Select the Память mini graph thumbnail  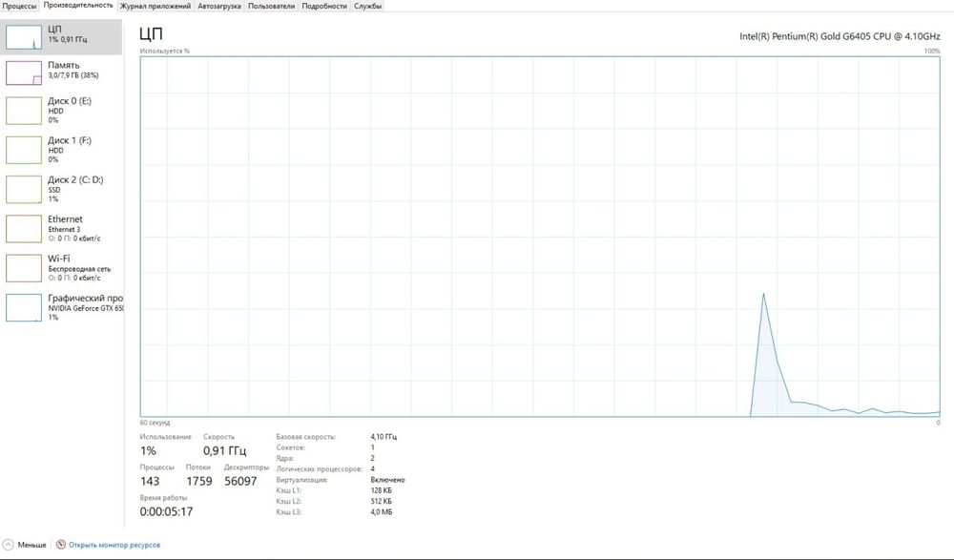click(24, 73)
